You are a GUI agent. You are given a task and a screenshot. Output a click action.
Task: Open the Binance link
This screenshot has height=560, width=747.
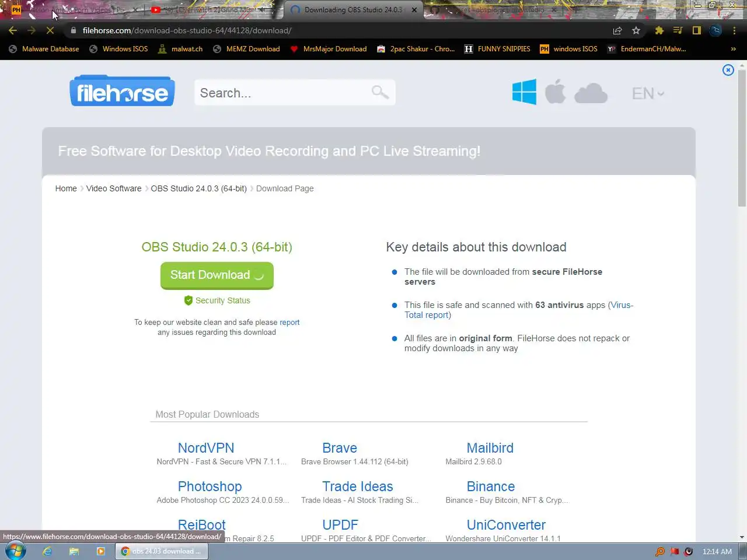click(x=491, y=487)
